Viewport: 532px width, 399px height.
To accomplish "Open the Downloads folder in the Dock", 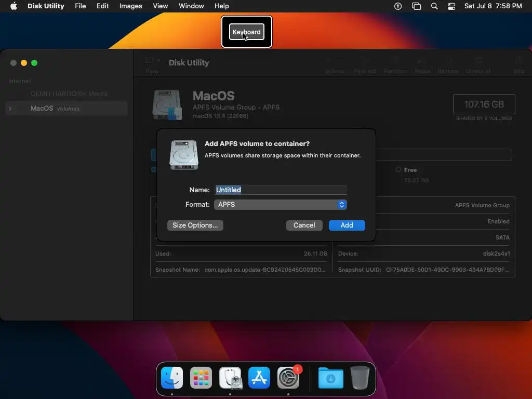I will click(331, 378).
